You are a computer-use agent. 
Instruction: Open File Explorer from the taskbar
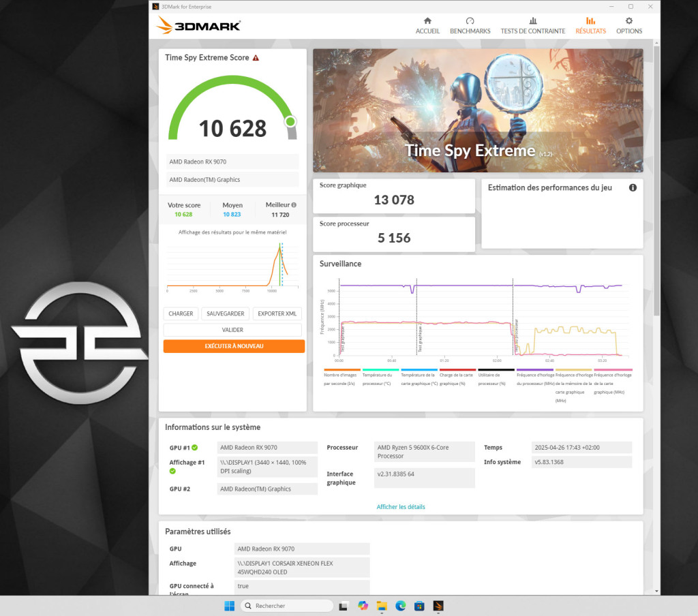pos(382,606)
